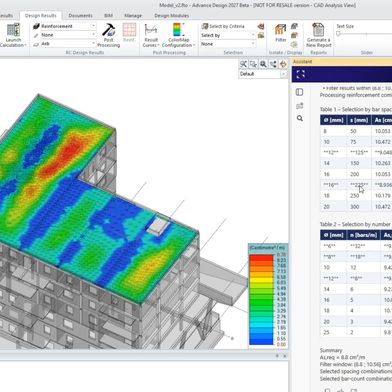Click the dark blue swatch in color legend
392x392 pixels.
261,342
